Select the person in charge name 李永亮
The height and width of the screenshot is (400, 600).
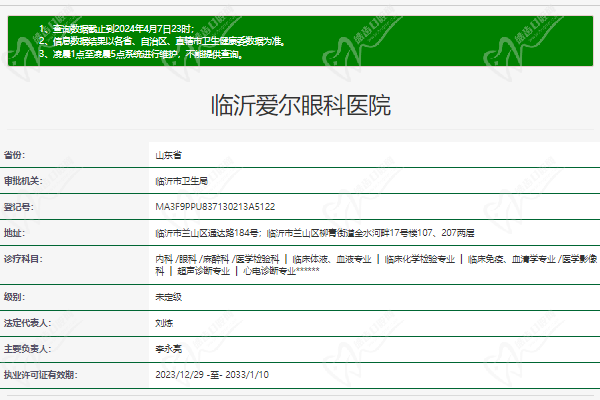click(x=167, y=349)
